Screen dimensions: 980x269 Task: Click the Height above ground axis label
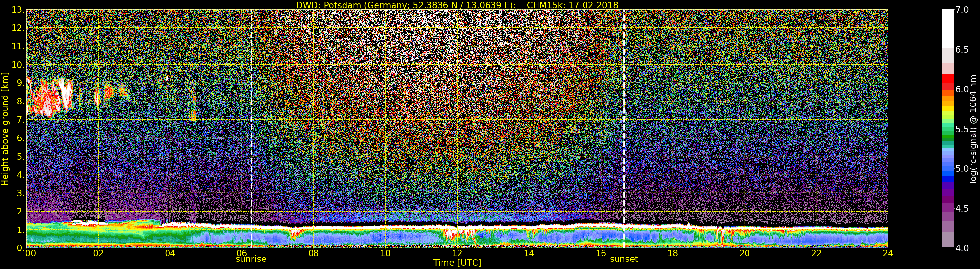(5, 129)
